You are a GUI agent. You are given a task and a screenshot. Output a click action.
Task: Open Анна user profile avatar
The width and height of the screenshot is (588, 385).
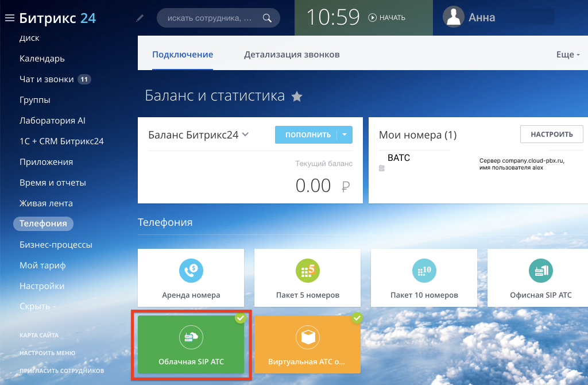453,17
